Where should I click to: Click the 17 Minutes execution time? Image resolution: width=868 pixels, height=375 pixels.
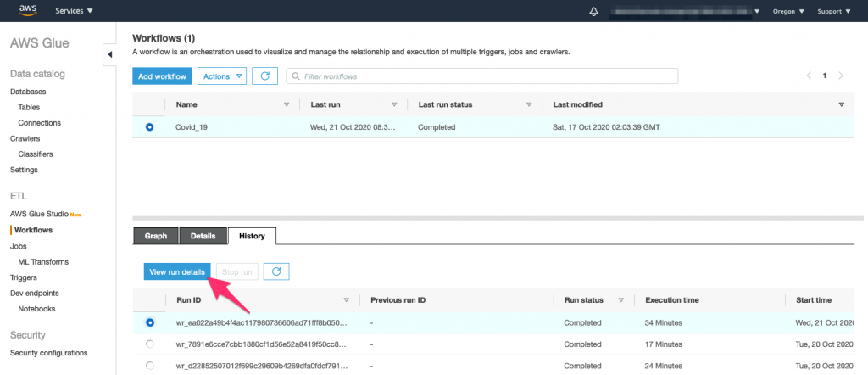coord(663,344)
